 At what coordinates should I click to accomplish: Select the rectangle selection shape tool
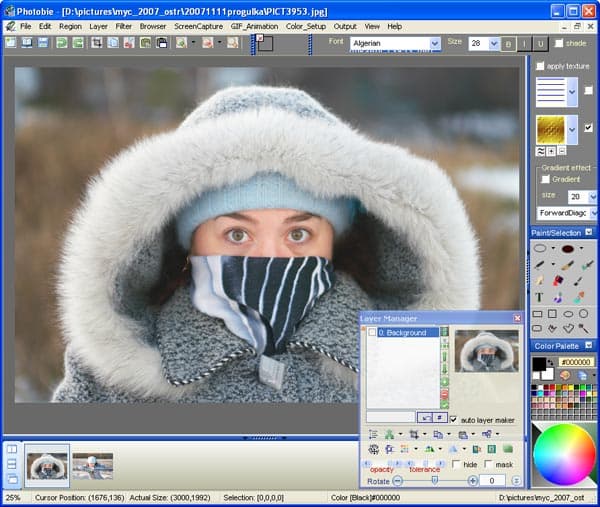539,313
